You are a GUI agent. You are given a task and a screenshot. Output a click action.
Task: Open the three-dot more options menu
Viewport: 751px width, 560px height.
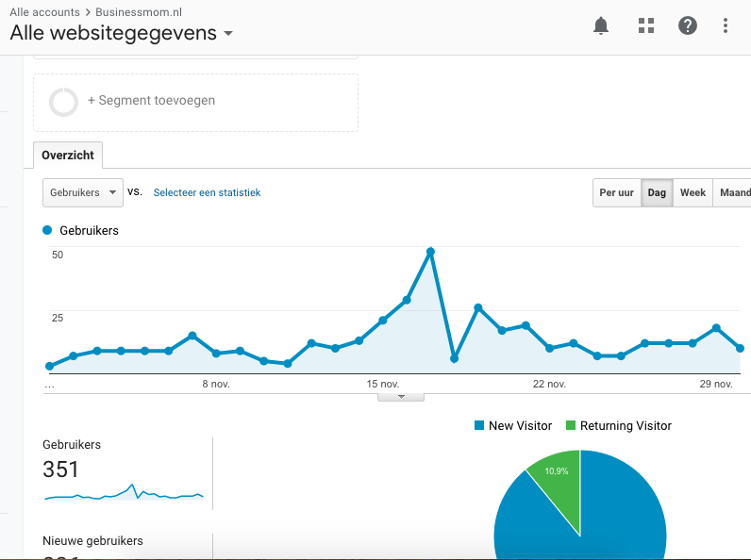click(x=726, y=25)
